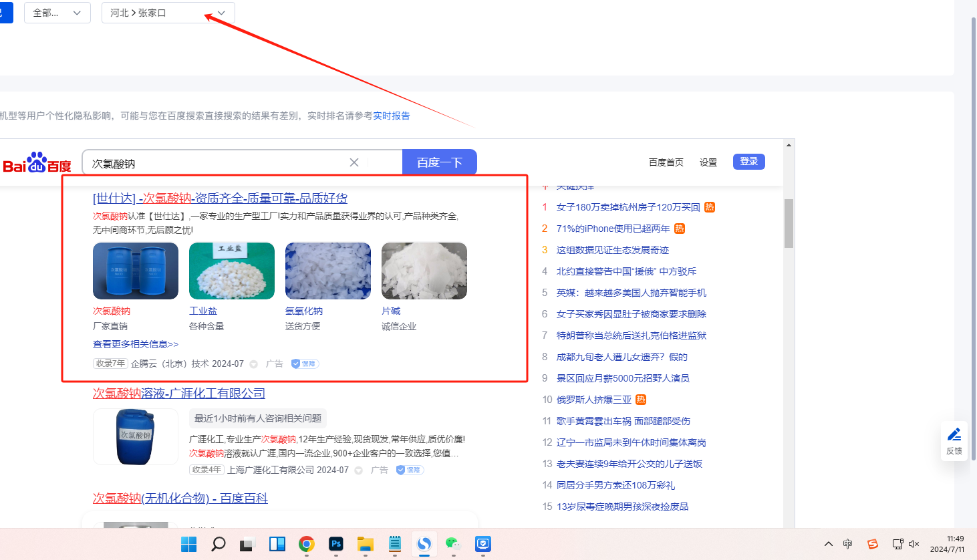Click the muted volume icon in tray
The image size is (977, 560).
click(914, 544)
